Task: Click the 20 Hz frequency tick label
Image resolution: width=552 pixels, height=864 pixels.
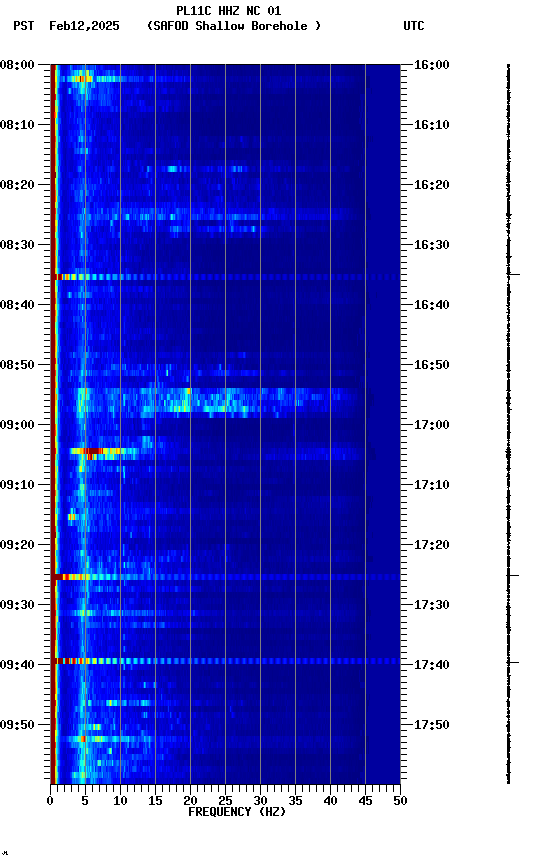Action: click(190, 801)
